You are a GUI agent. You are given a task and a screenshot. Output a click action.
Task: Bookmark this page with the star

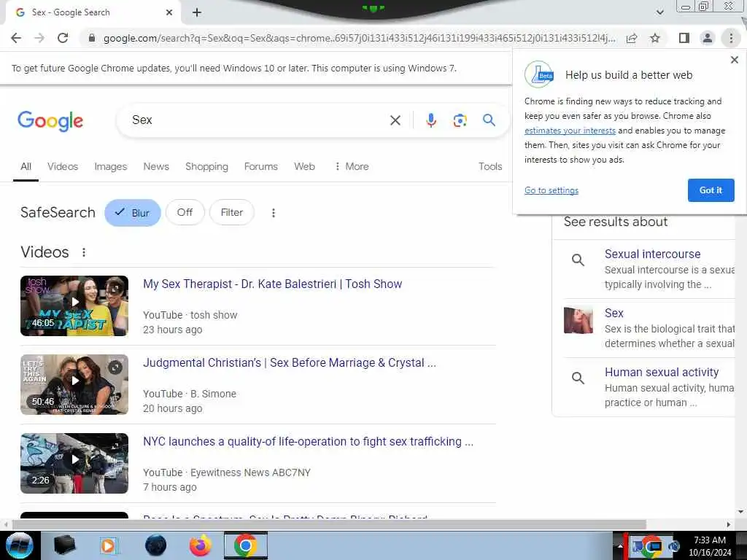655,38
